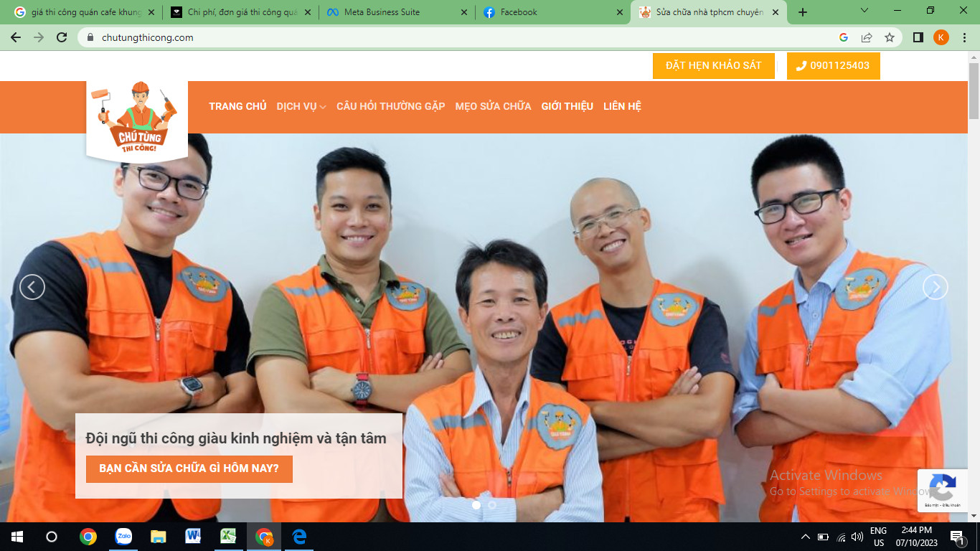Open the Chrome three-dot menu
The width and height of the screenshot is (980, 551).
tap(964, 37)
